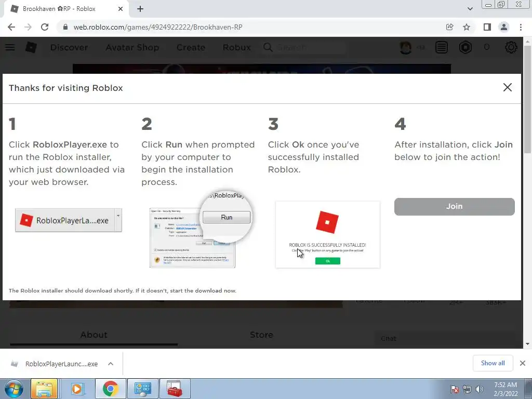
Task: Open the Chrome profile avatar
Action: tap(504, 27)
